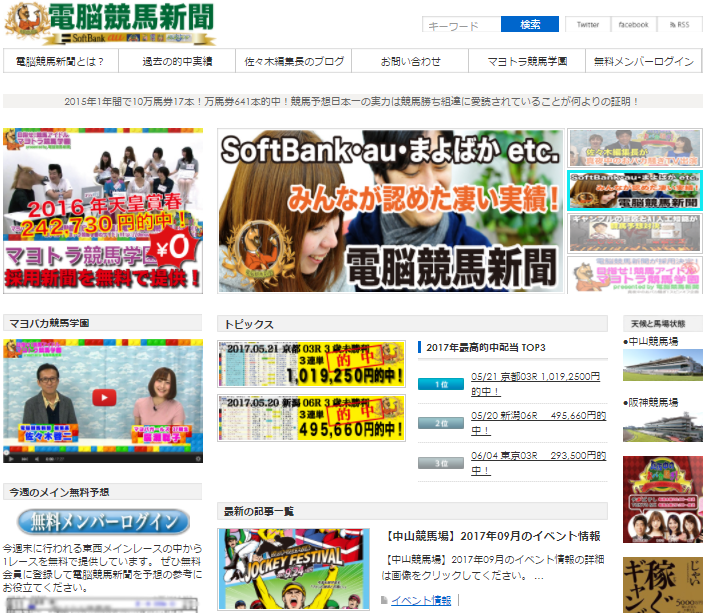Click the 電脳競馬新聞 site logo

click(109, 24)
